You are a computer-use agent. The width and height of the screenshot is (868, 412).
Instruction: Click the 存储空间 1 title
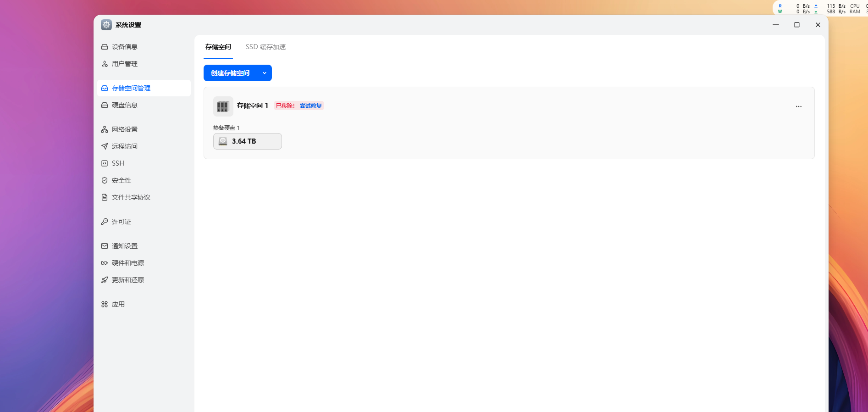pos(253,106)
